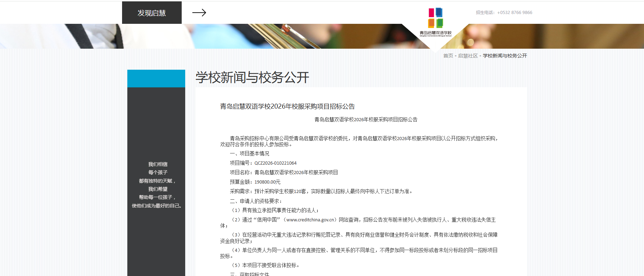The height and width of the screenshot is (276, 644).
Task: Click requirement (3) about 重大违法记录
Action: [359, 238]
